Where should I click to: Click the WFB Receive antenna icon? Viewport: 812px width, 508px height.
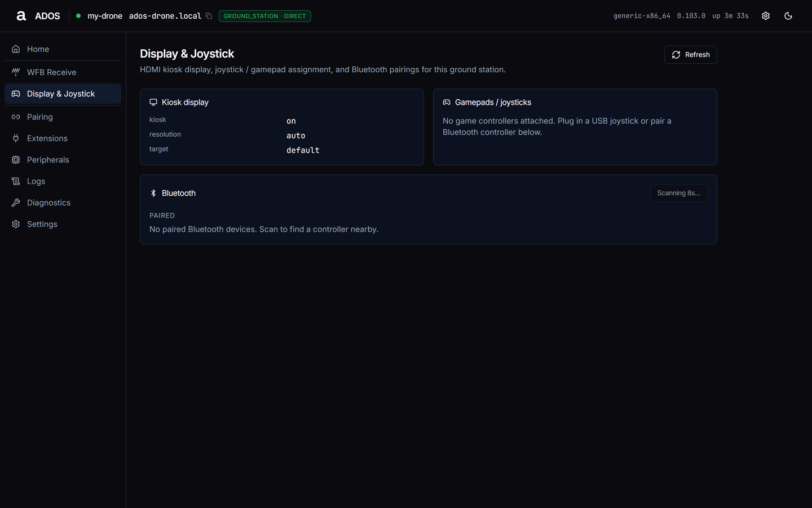tap(16, 72)
